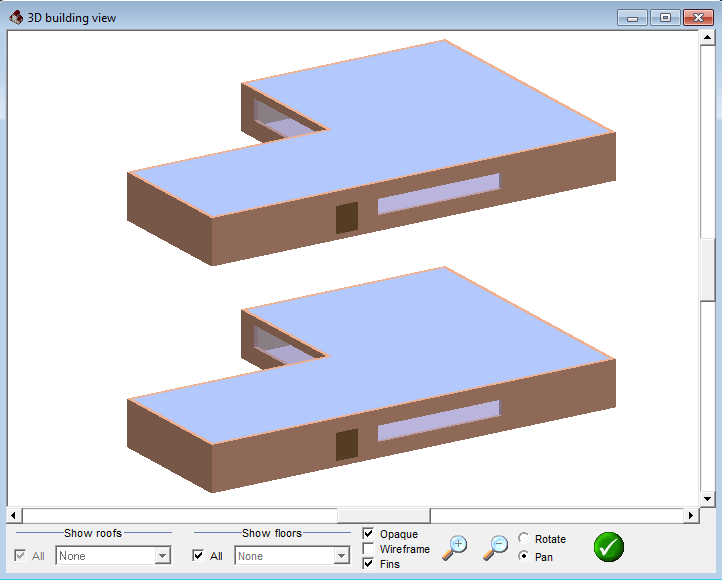Minimize the 3D building view window
Viewport: 722px width, 580px height.
632,18
